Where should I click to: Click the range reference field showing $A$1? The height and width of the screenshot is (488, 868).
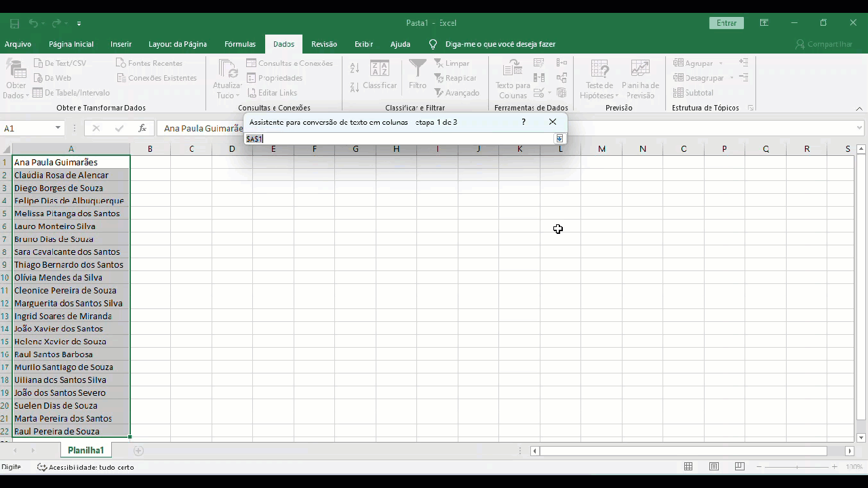[x=399, y=139]
